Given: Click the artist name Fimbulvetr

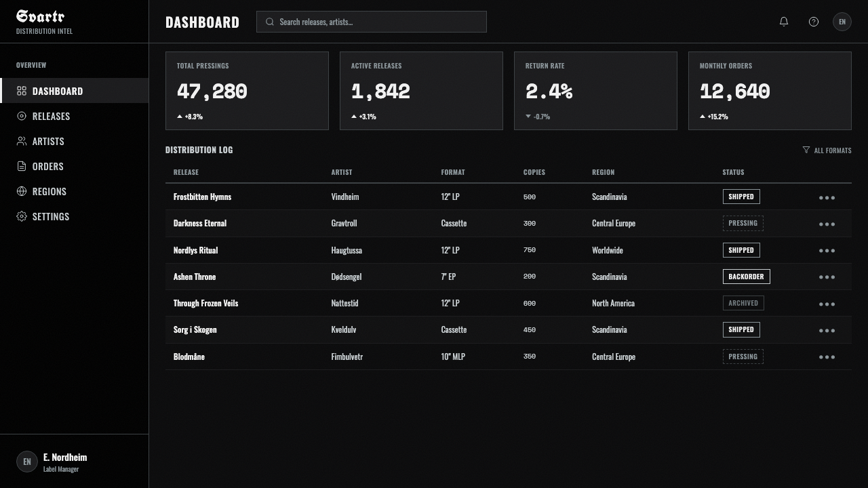Looking at the screenshot, I should (347, 357).
